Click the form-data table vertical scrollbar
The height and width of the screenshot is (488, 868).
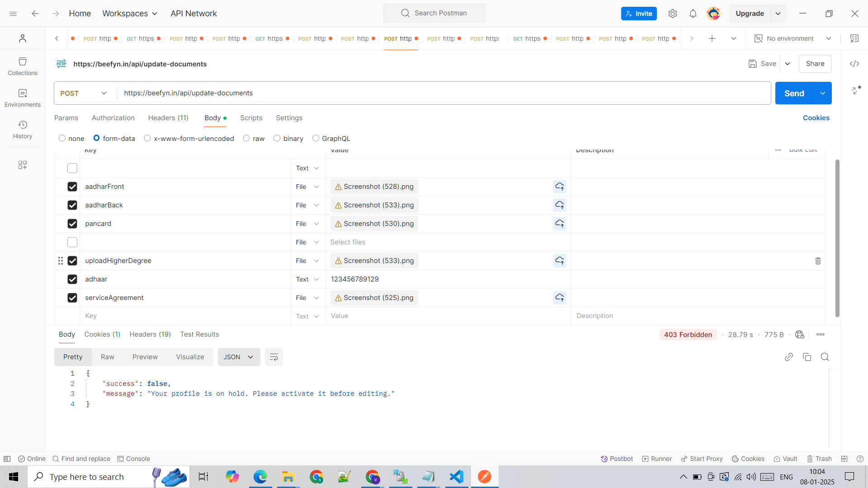[x=837, y=238]
